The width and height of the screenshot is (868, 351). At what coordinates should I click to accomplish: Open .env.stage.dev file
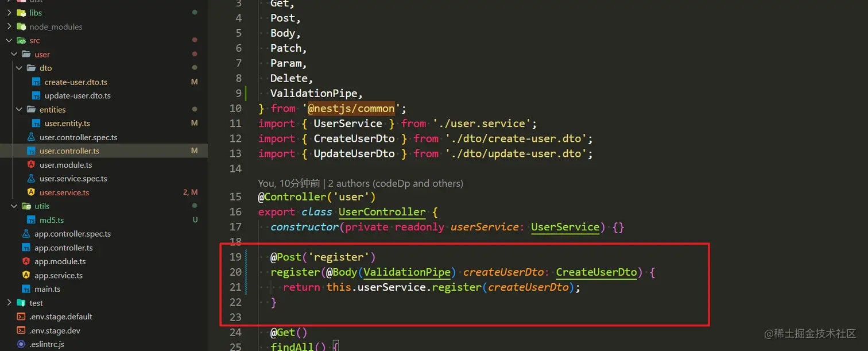pos(55,330)
